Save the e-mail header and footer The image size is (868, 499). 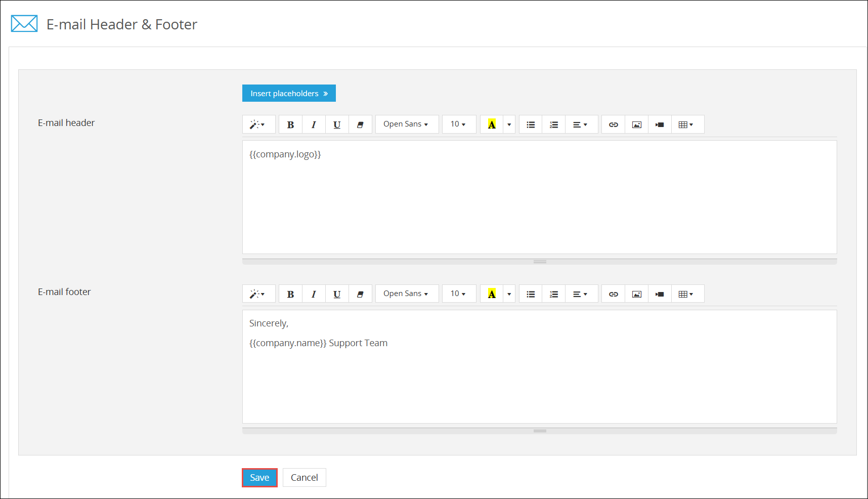pyautogui.click(x=259, y=478)
